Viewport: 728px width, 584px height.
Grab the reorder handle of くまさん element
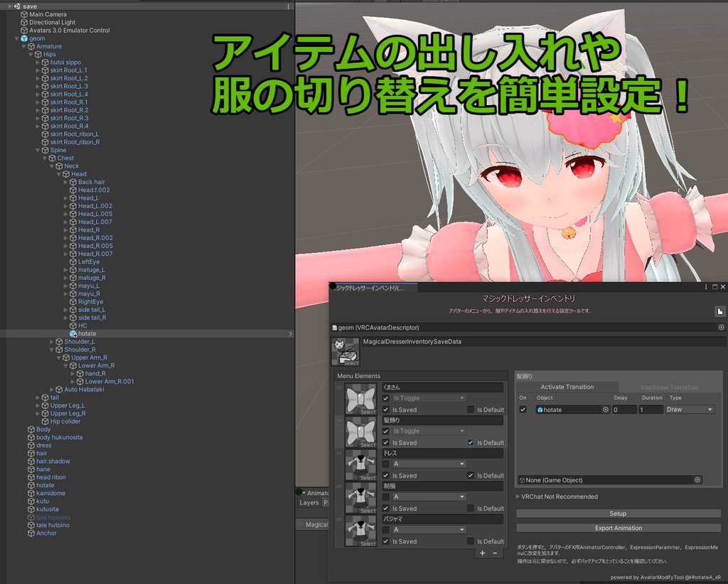[339, 387]
